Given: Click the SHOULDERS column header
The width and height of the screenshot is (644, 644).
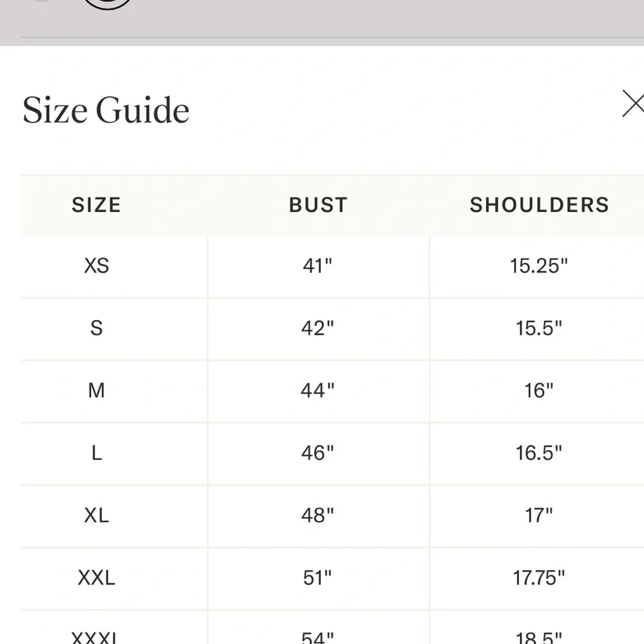Looking at the screenshot, I should pyautogui.click(x=539, y=205).
